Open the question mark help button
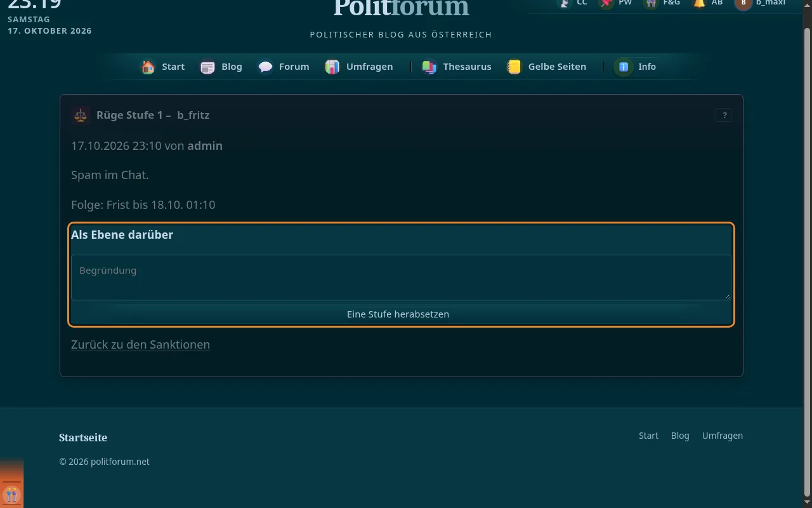Image resolution: width=812 pixels, height=508 pixels. [x=723, y=115]
